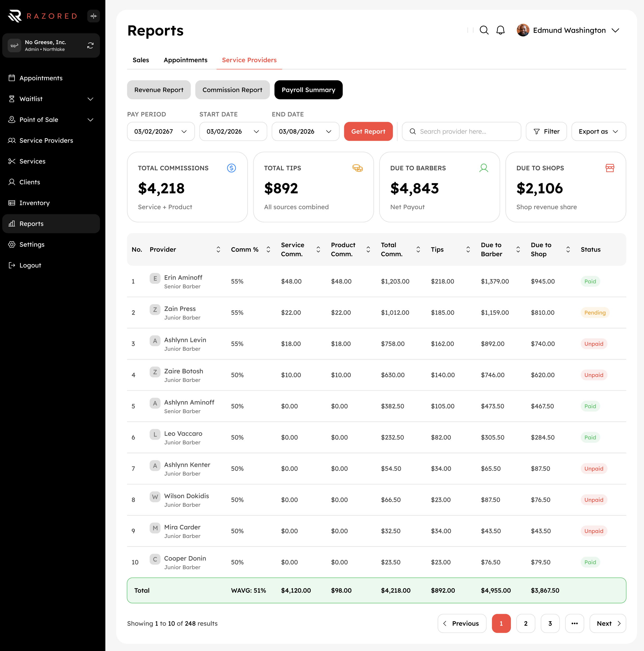644x651 pixels.
Task: Open the Filter options
Action: pyautogui.click(x=546, y=131)
